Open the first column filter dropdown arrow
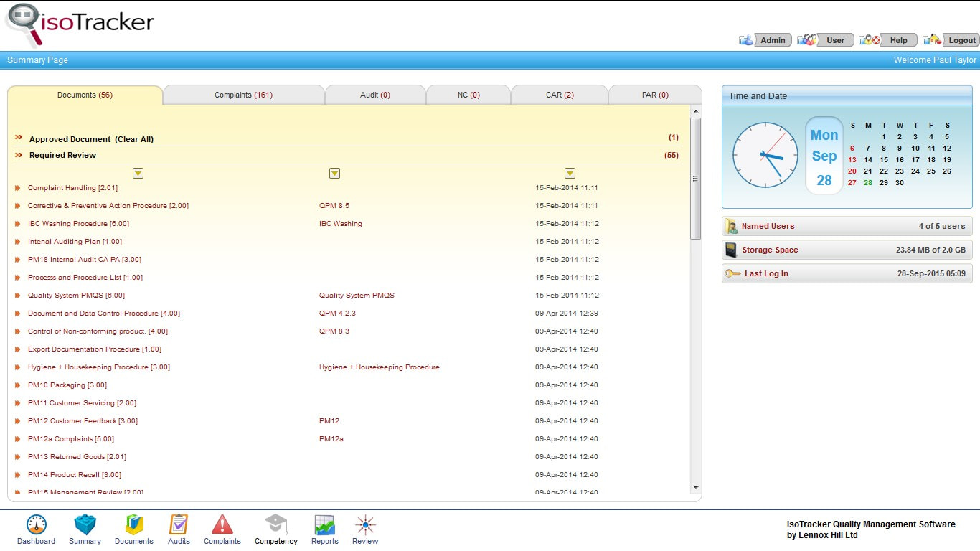This screenshot has height=551, width=980. tap(138, 174)
